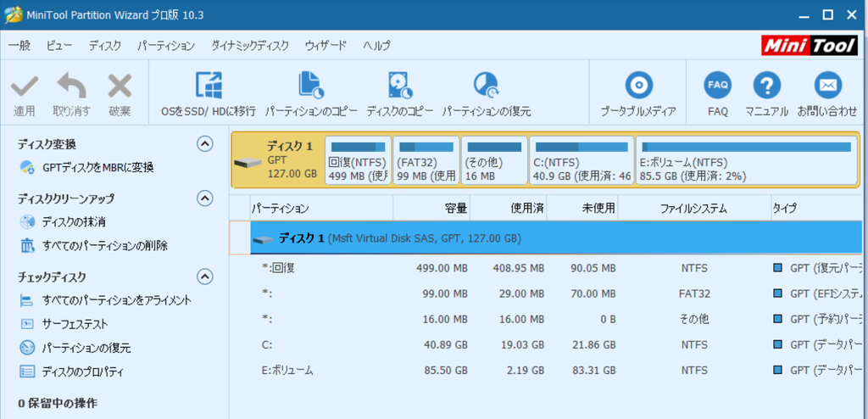Open the パーティション menu

166,46
